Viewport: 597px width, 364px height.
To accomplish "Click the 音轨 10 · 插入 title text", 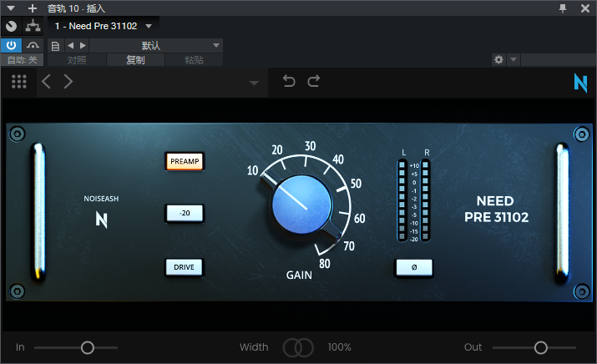I will tap(76, 8).
